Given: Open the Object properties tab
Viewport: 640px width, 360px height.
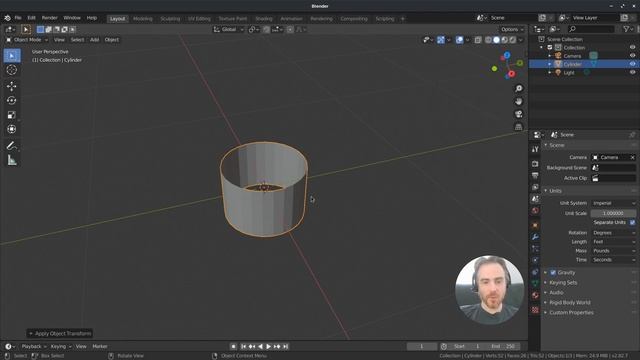Looking at the screenshot, I should (x=535, y=225).
